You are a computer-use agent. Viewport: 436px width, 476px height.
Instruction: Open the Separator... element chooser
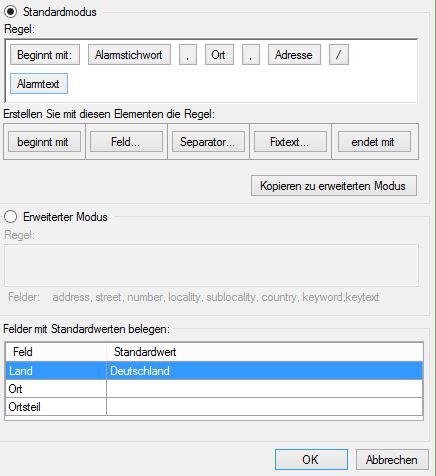click(208, 142)
